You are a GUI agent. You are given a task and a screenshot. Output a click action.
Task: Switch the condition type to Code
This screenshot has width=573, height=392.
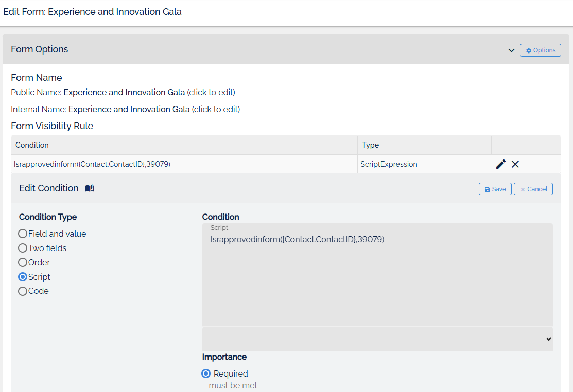point(23,291)
